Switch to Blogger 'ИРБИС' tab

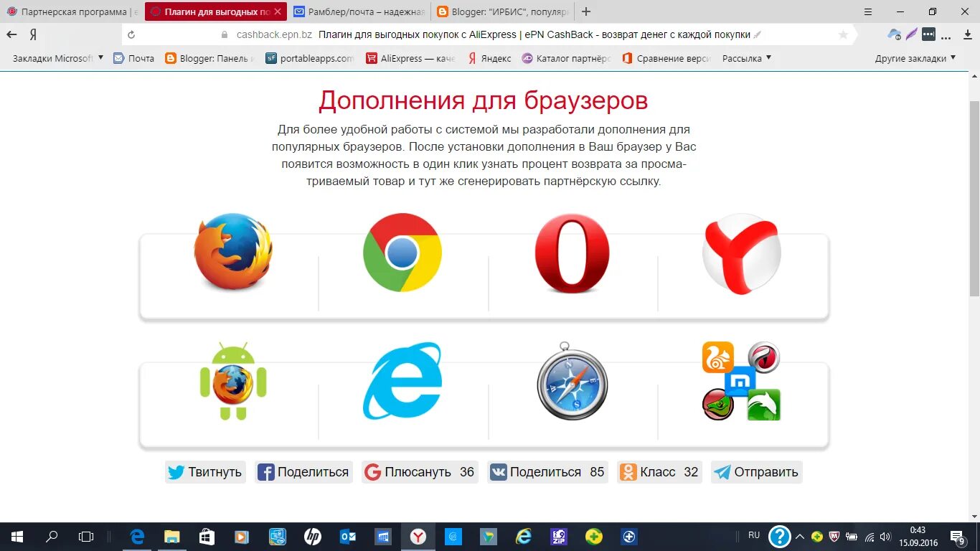pos(502,11)
